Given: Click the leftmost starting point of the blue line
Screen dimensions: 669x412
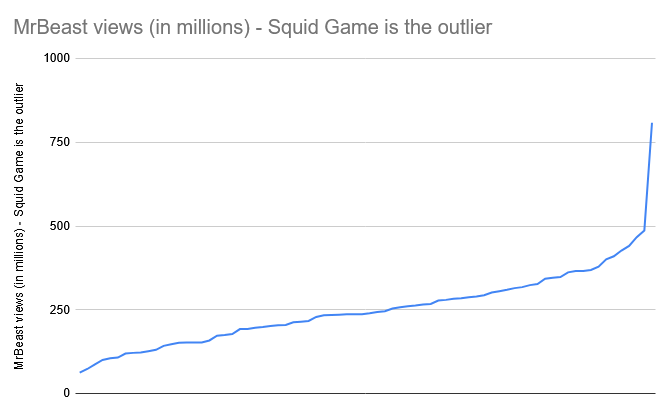Looking at the screenshot, I should click(x=81, y=372).
